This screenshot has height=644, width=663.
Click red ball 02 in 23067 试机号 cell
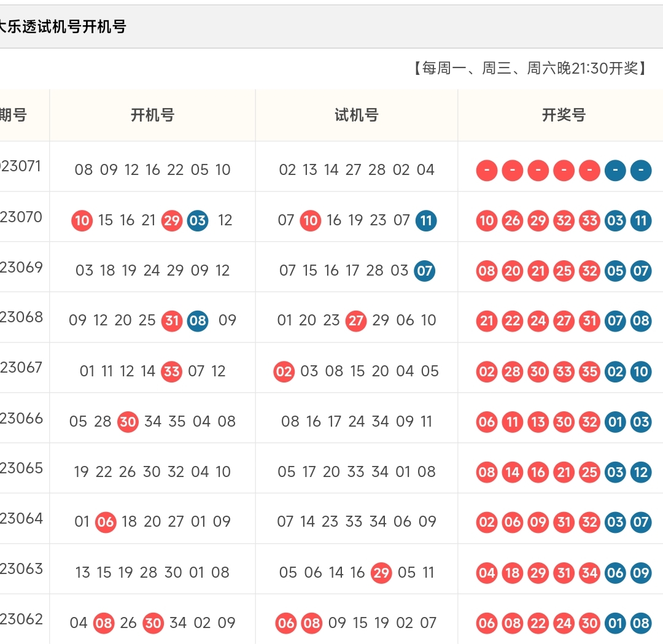284,371
